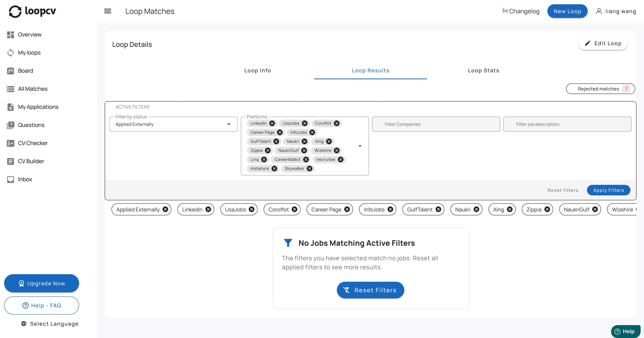644x338 pixels.
Task: Click the blue Reset Filters button
Action: point(370,290)
